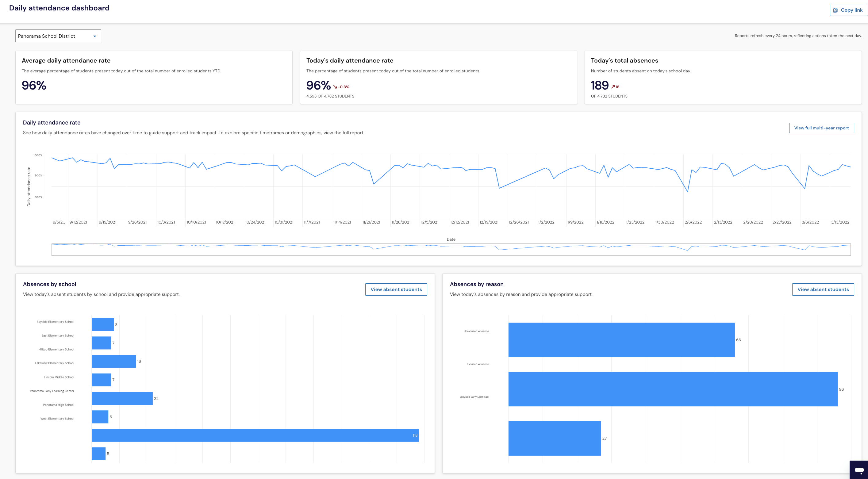868x479 pixels.
Task: Click the date range brush slider below the chart
Action: coord(451,249)
